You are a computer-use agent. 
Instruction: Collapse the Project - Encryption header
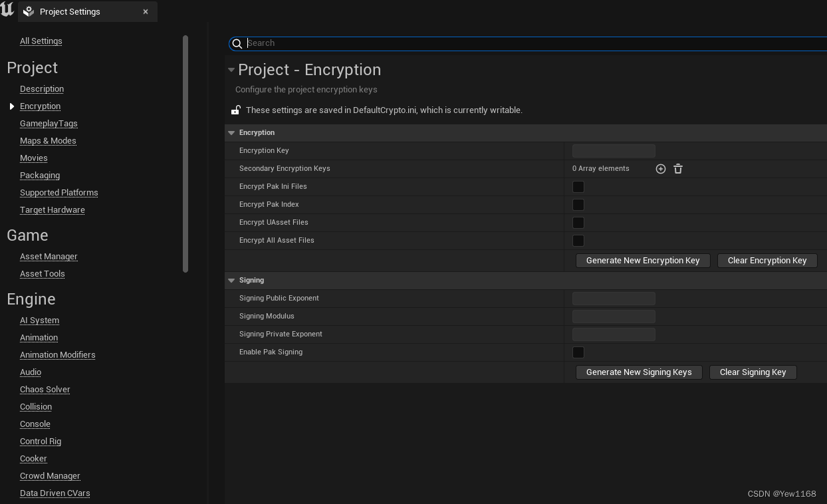(231, 70)
